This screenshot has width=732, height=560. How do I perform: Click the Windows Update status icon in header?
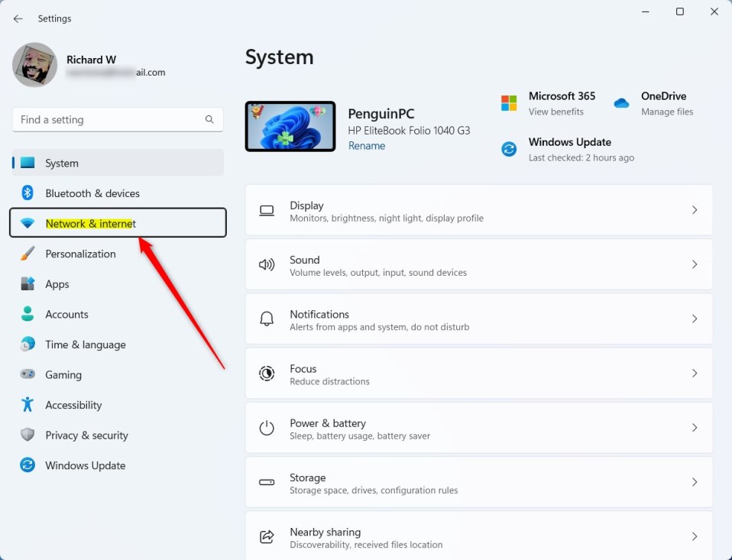click(509, 149)
